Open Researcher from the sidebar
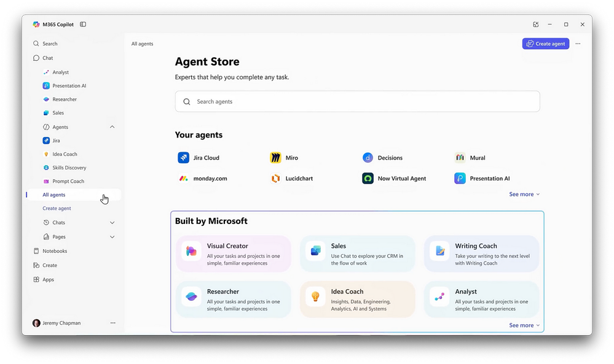 65,99
